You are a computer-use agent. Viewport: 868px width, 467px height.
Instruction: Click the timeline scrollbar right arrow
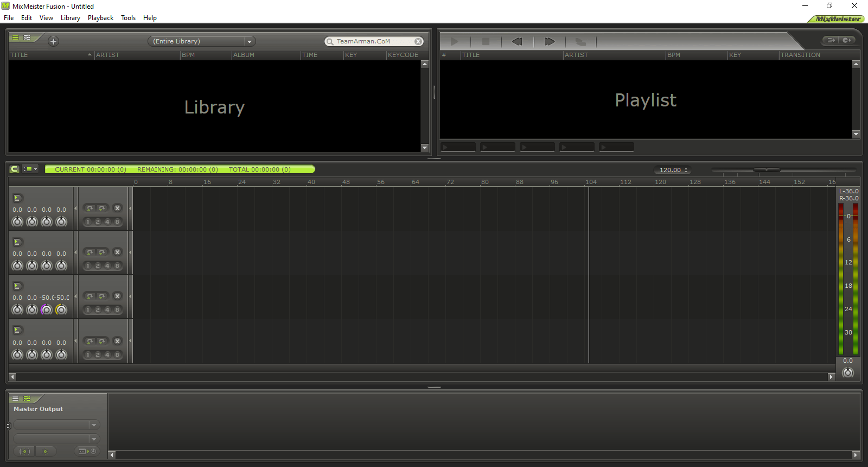tap(831, 376)
